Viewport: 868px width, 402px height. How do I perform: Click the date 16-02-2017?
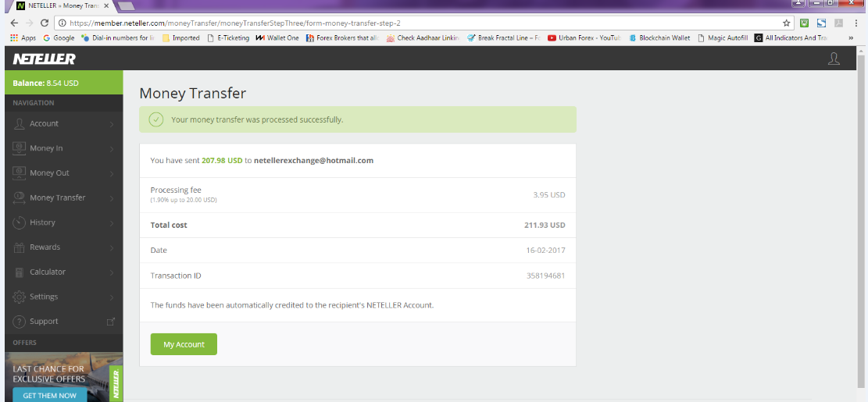(x=546, y=251)
